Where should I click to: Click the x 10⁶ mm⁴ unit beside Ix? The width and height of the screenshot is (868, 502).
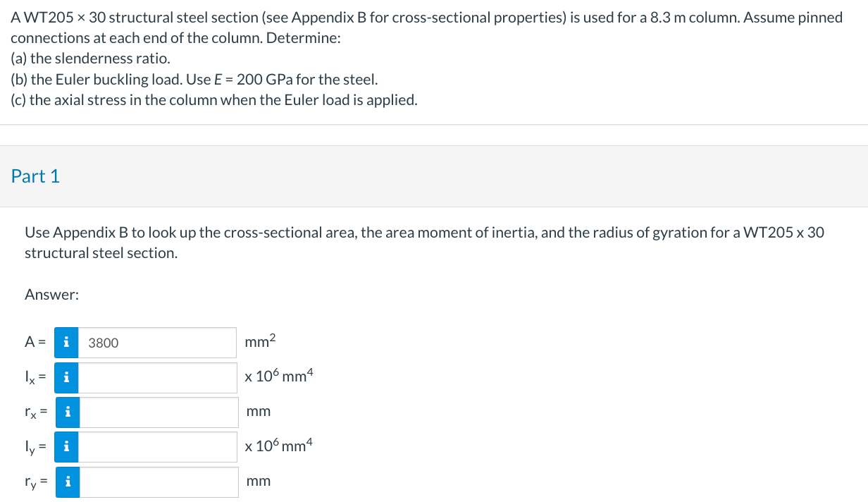click(278, 376)
